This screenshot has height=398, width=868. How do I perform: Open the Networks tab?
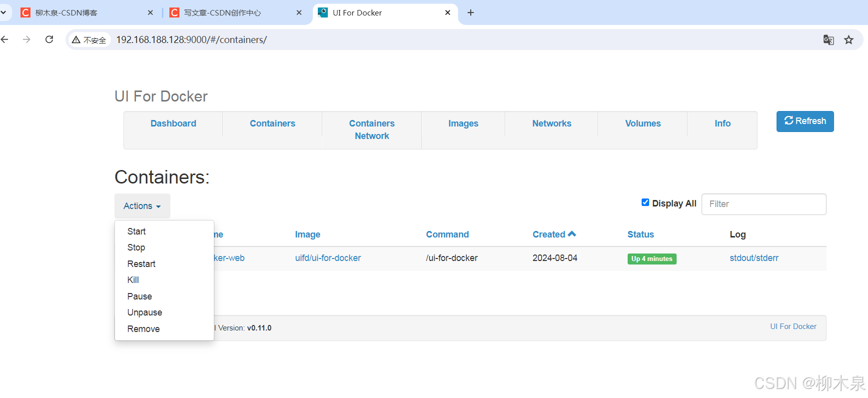[x=552, y=123]
